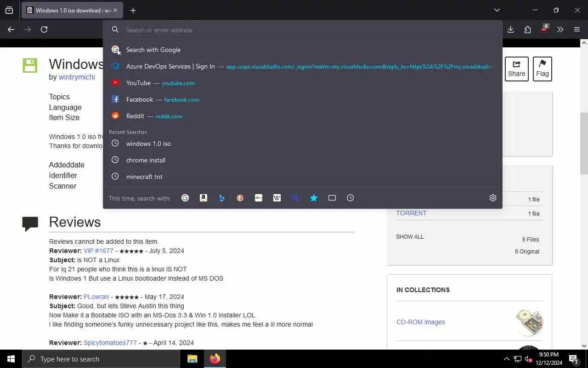Click the blue magnifier search engine icon
The image size is (588, 368).
point(295,198)
